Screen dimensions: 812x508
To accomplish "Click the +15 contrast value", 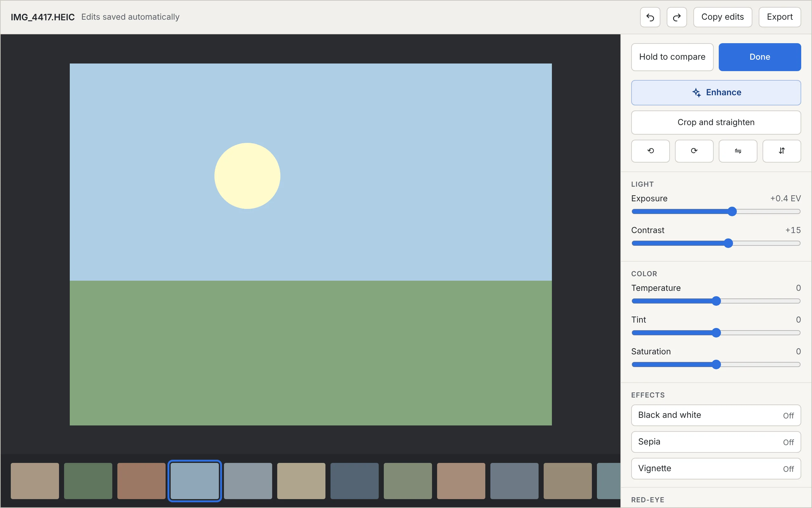I will [793, 230].
